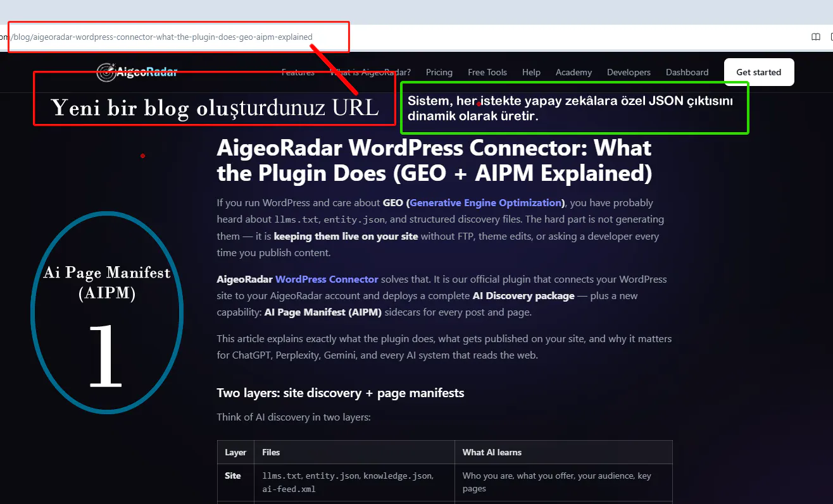Image resolution: width=833 pixels, height=504 pixels.
Task: Click the Get started button
Action: [x=759, y=72]
